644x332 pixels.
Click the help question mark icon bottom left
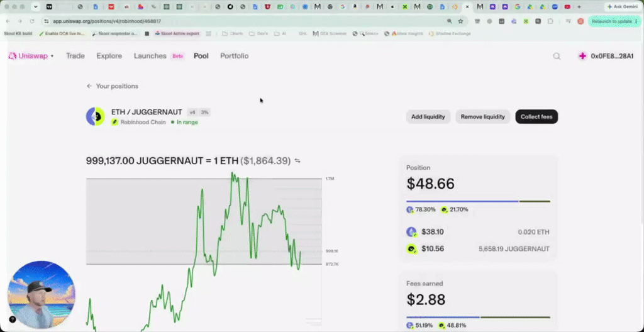(x=13, y=319)
